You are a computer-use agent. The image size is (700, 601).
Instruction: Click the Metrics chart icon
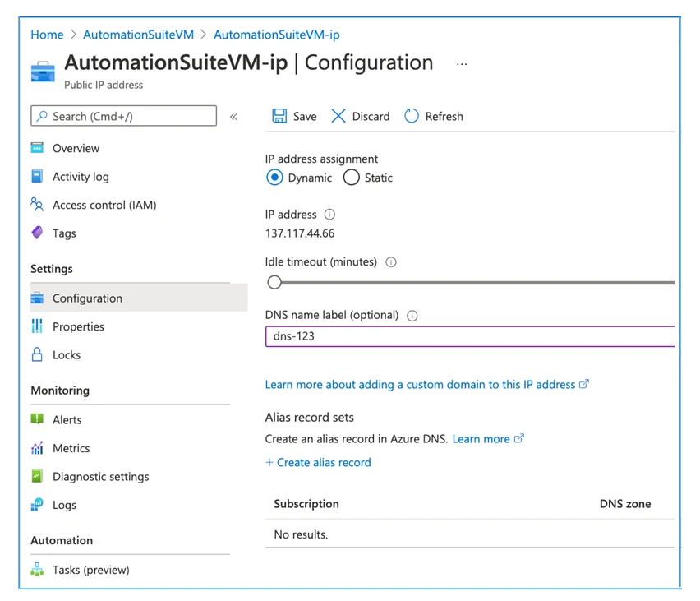(37, 447)
